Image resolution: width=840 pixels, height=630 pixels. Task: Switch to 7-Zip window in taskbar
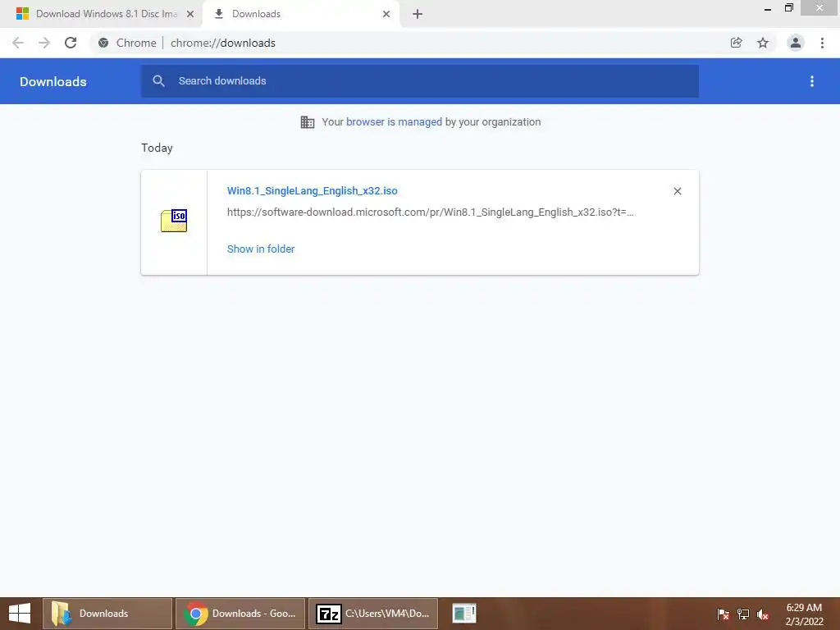point(373,614)
